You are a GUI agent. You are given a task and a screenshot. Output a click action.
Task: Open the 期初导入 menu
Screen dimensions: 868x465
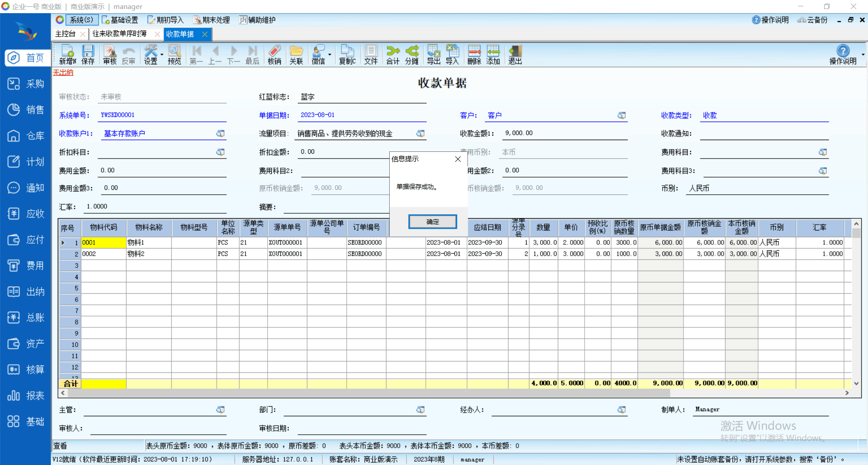pyautogui.click(x=165, y=20)
